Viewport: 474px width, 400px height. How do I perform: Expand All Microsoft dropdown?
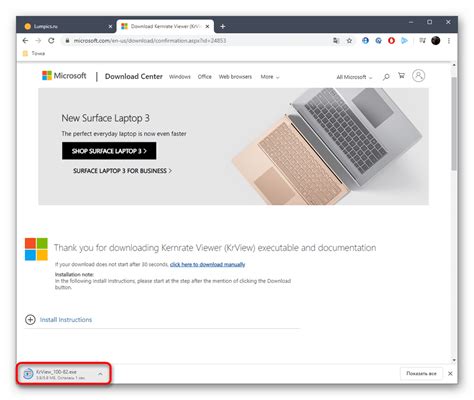[x=354, y=77]
